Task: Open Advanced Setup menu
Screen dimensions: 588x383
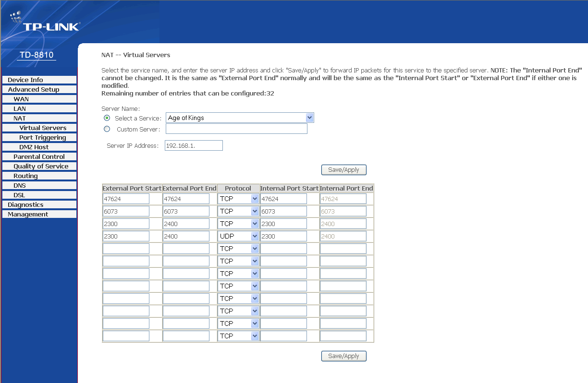Action: 39,89
